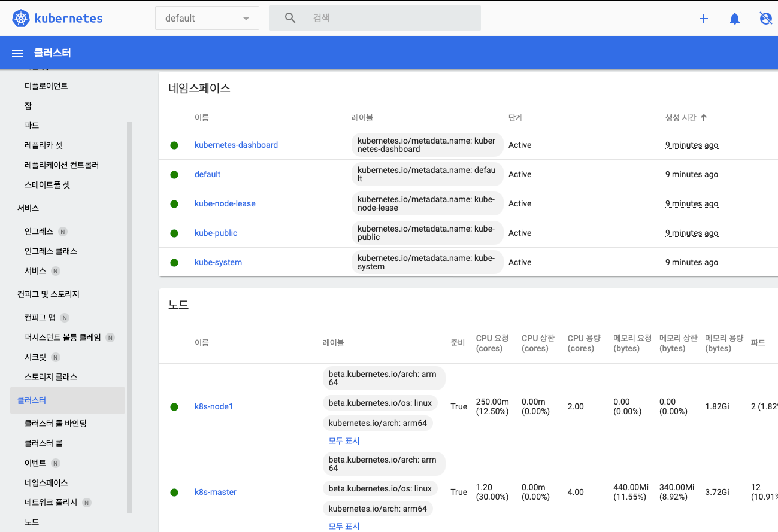Viewport: 778px width, 532px height.
Task: Click the N badge beside 컨피그 맵
Action: pos(65,318)
